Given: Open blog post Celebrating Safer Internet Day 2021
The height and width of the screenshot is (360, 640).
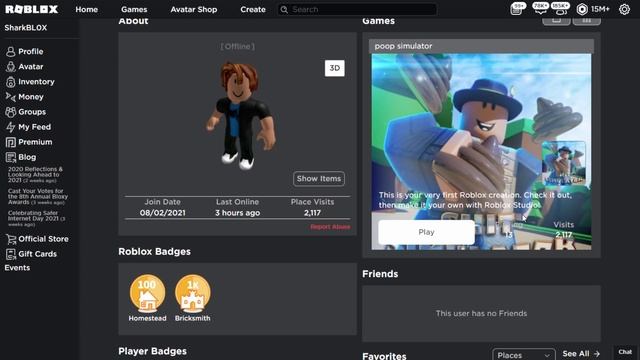Looking at the screenshot, I should [x=36, y=219].
